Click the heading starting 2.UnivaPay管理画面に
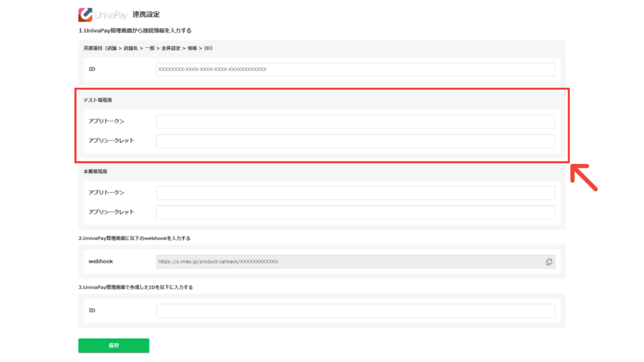This screenshot has height=362, width=644. coord(135,238)
